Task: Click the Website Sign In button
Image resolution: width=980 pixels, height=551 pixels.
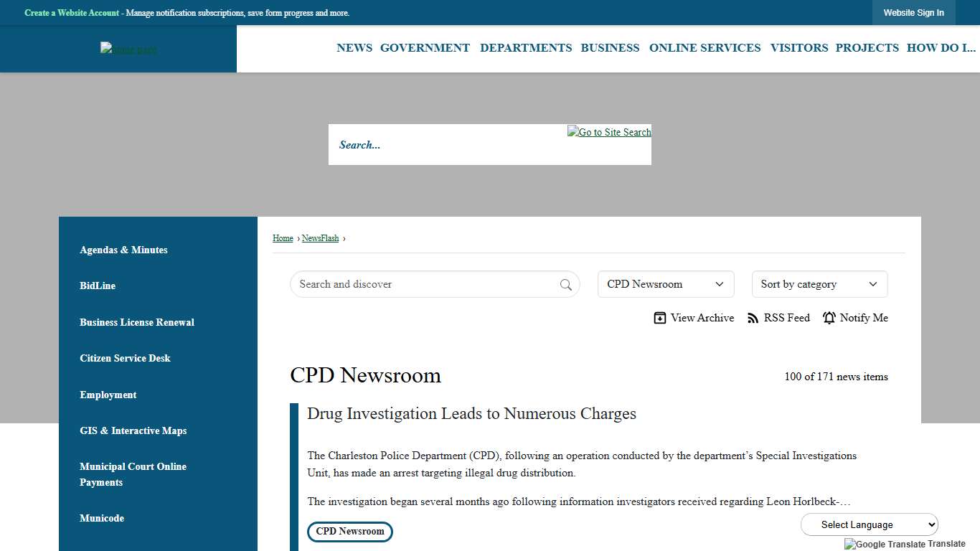Action: [x=913, y=13]
